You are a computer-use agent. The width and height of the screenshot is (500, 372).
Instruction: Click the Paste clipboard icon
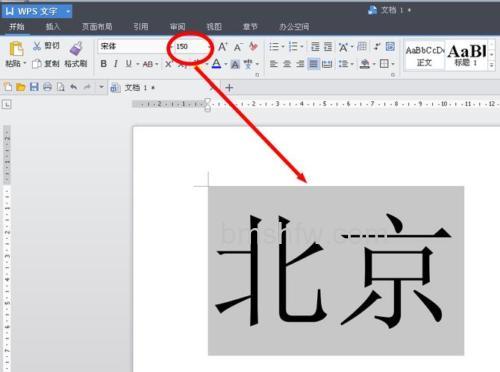(x=16, y=49)
